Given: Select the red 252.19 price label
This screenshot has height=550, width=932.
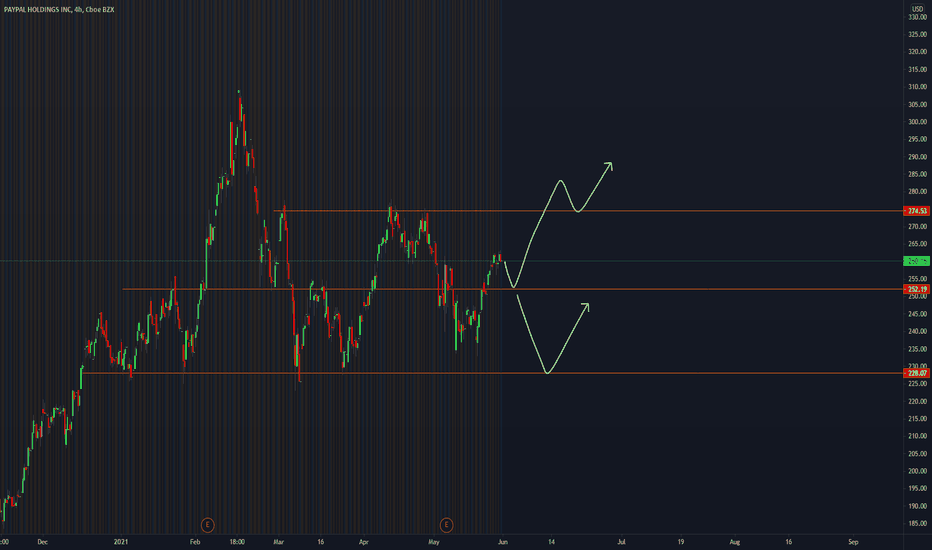Looking at the screenshot, I should [916, 290].
